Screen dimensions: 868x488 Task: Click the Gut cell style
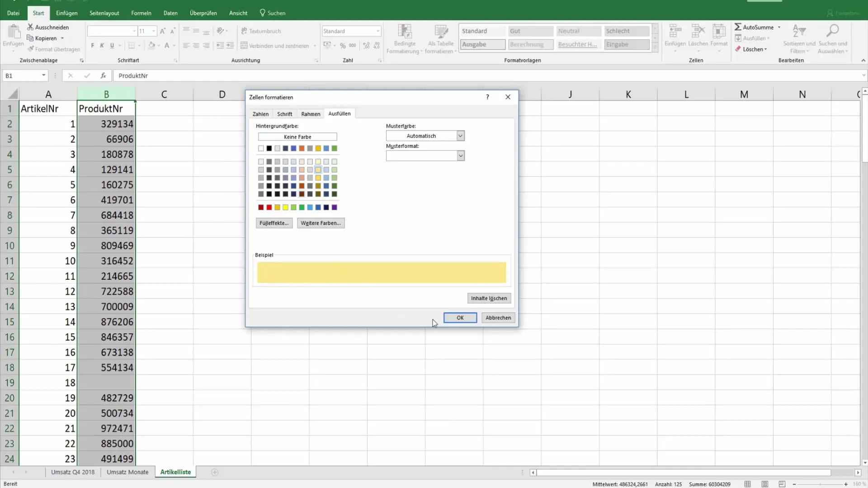(x=531, y=31)
